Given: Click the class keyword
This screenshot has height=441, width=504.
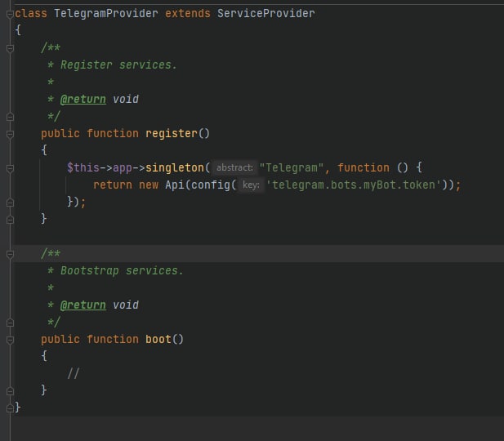Looking at the screenshot, I should [x=31, y=14].
